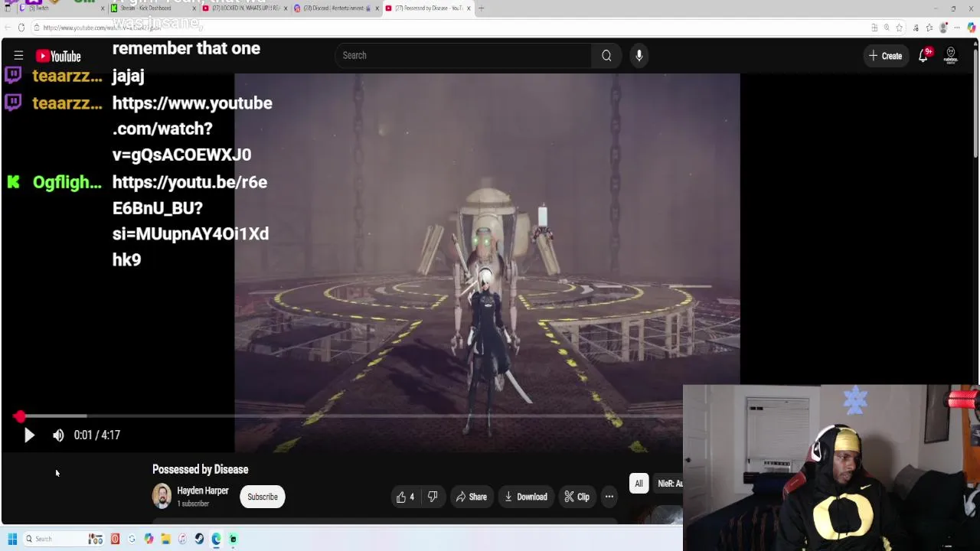Start voice search with the microphone
This screenshot has width=980, height=551.
click(639, 55)
